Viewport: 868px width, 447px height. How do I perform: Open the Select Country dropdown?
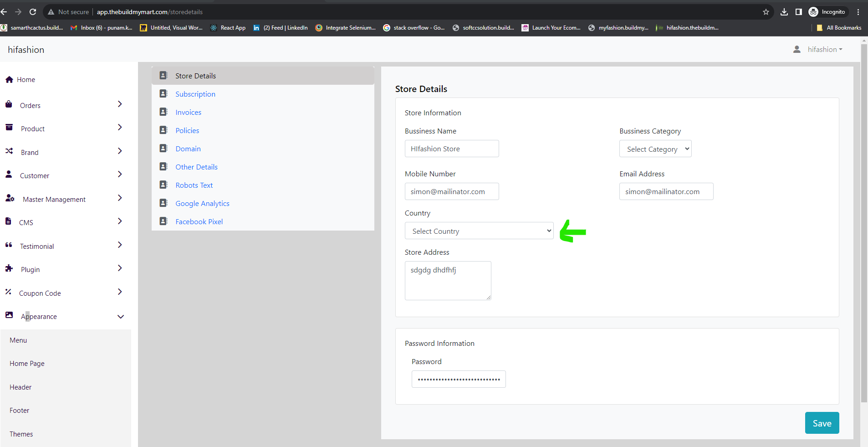[479, 231]
